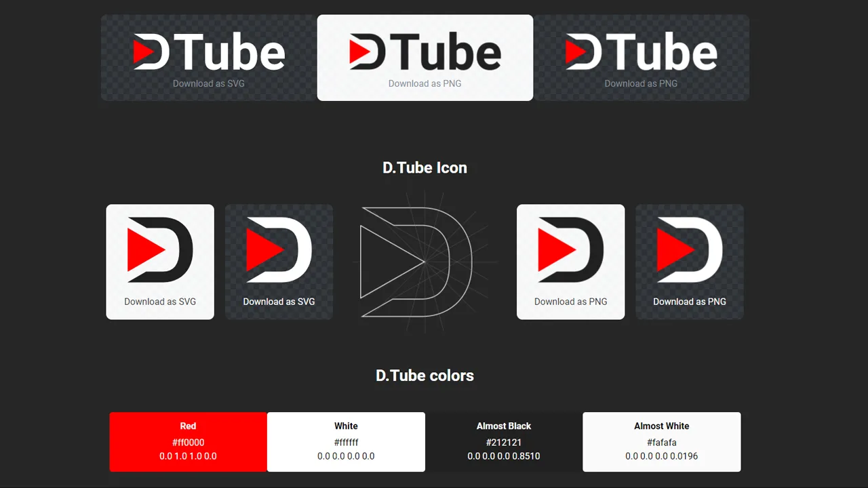Screen dimensions: 868x488
Task: Click the CMYK value 0.0 0.0 0.0 0.0
Action: tap(346, 456)
